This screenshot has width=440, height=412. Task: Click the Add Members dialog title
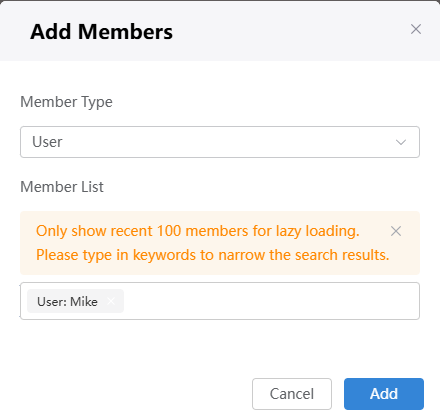pos(101,32)
